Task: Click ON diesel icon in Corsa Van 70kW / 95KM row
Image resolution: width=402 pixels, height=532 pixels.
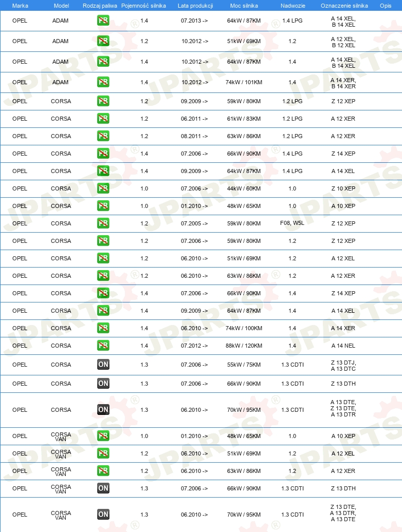Action: pos(103,515)
